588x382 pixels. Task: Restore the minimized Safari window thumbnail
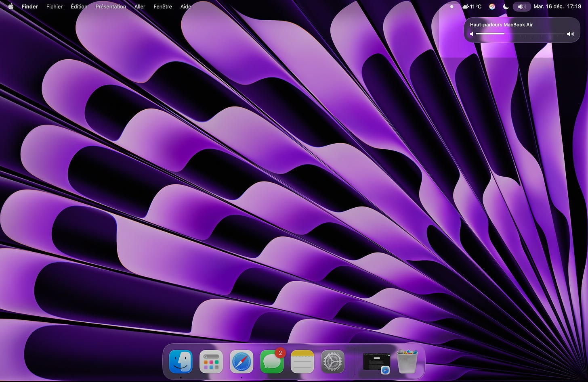click(x=376, y=361)
